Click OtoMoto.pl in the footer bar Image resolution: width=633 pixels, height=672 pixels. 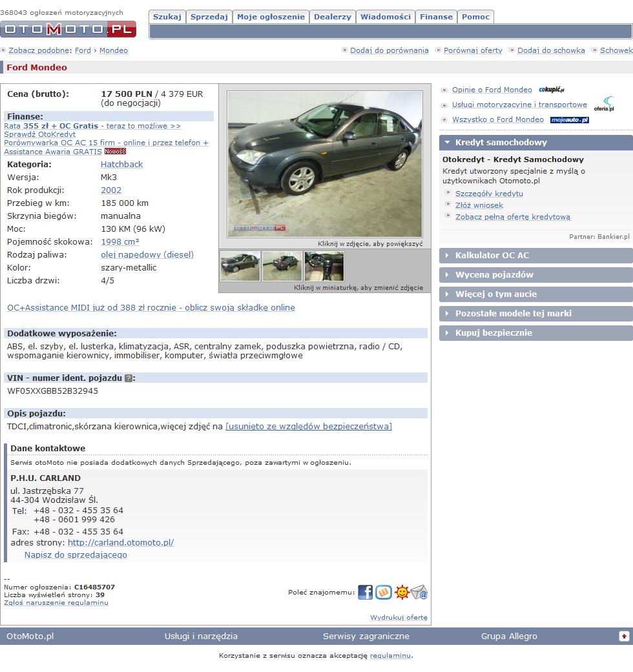pyautogui.click(x=30, y=636)
